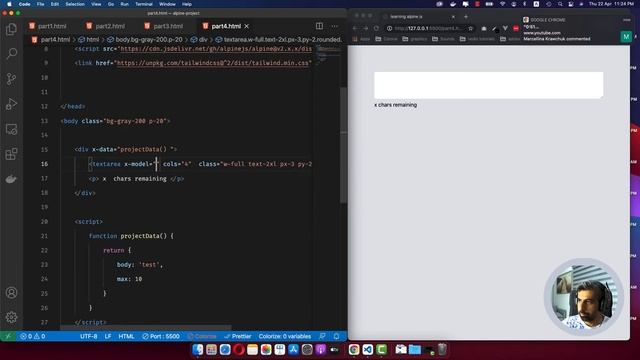Split the editor to the right
This screenshot has height=360, width=640.
[x=319, y=26]
